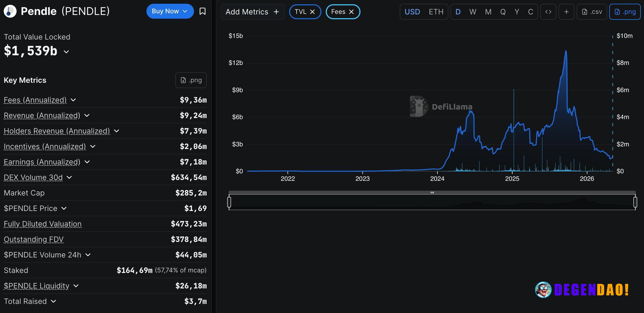Expand the Total Value Locked breakdown chevron
Screen dimensions: 644x313
(66, 52)
